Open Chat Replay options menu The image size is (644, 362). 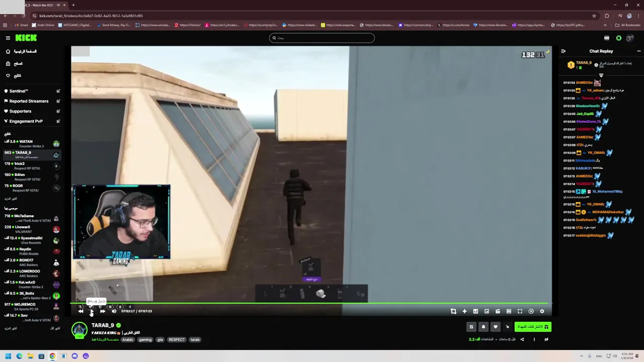click(x=639, y=51)
